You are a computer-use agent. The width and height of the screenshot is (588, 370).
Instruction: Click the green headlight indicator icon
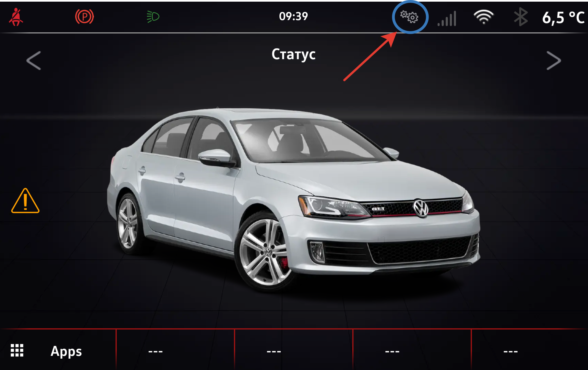tap(153, 17)
